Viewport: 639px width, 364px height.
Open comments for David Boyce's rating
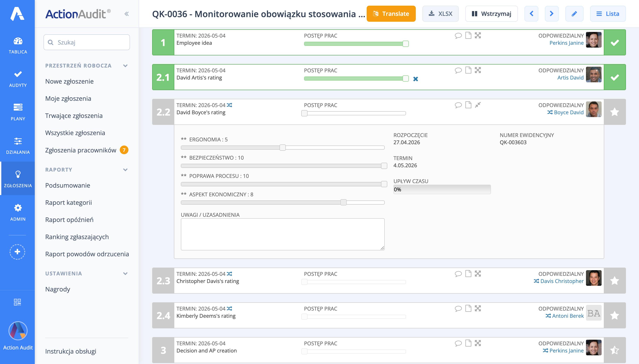coord(458,105)
